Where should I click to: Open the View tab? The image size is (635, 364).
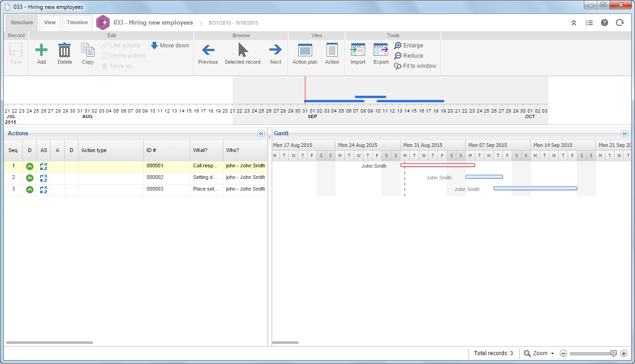[50, 22]
